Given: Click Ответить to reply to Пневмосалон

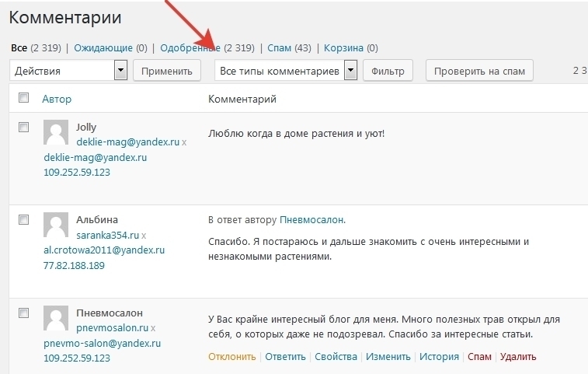Looking at the screenshot, I should [284, 357].
